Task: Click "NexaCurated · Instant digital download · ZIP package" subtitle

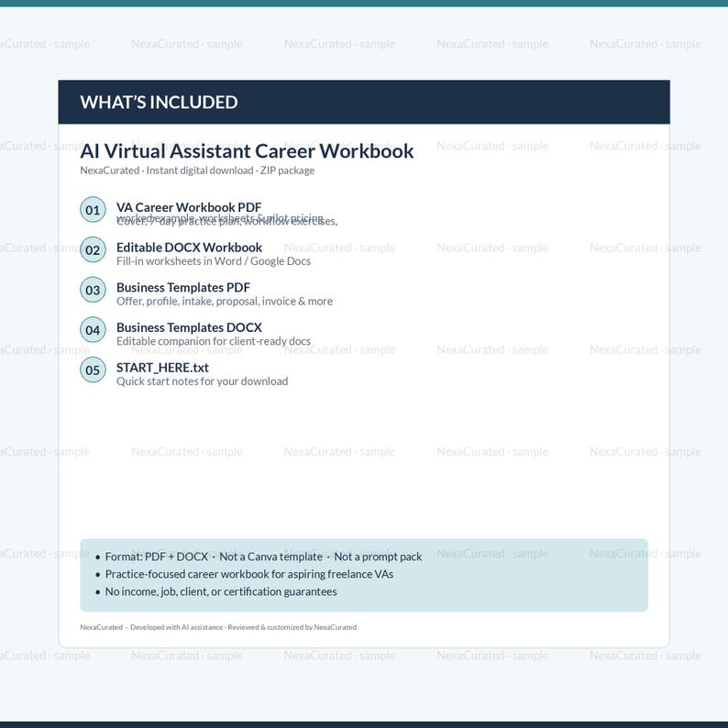Action: [x=197, y=171]
